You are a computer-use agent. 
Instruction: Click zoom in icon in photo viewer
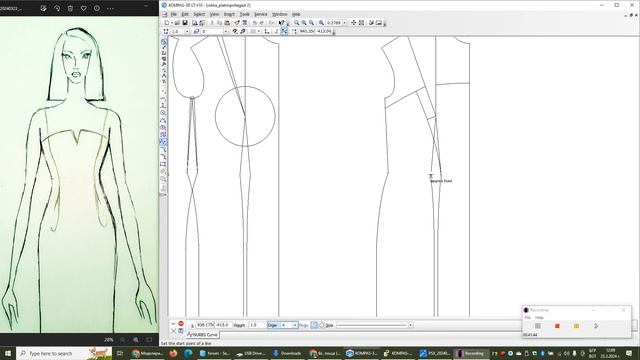[136, 340]
